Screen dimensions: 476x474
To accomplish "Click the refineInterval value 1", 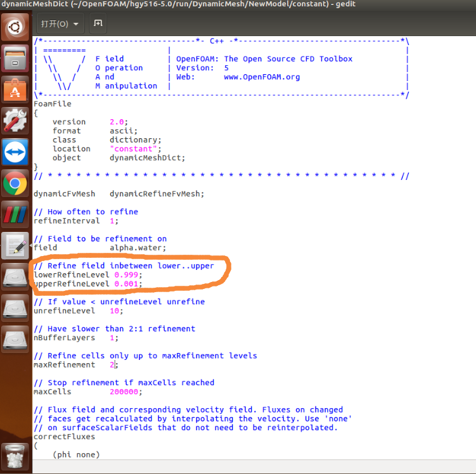I will click(x=112, y=221).
